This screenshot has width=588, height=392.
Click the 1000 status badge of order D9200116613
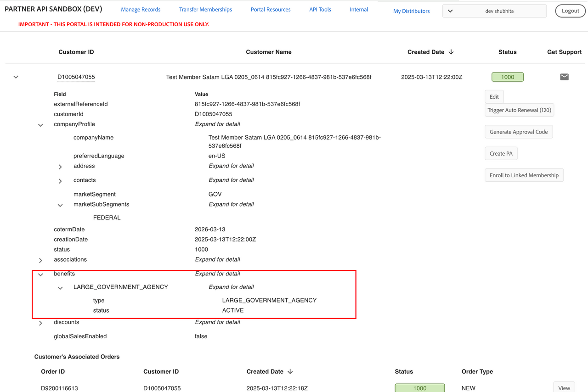pyautogui.click(x=420, y=388)
